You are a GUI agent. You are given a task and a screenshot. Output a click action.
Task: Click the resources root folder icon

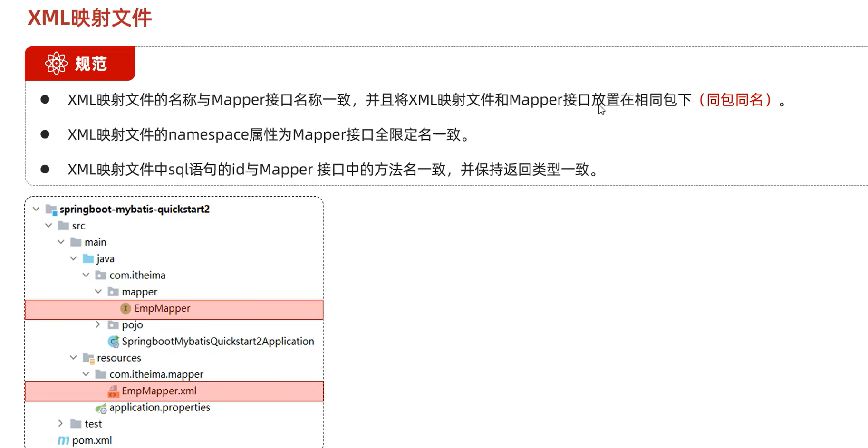(88, 358)
